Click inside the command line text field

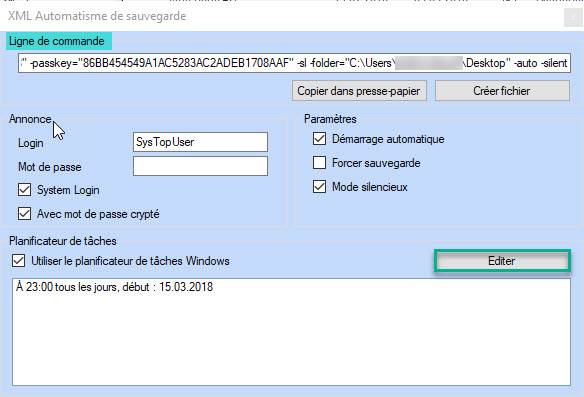[x=294, y=63]
